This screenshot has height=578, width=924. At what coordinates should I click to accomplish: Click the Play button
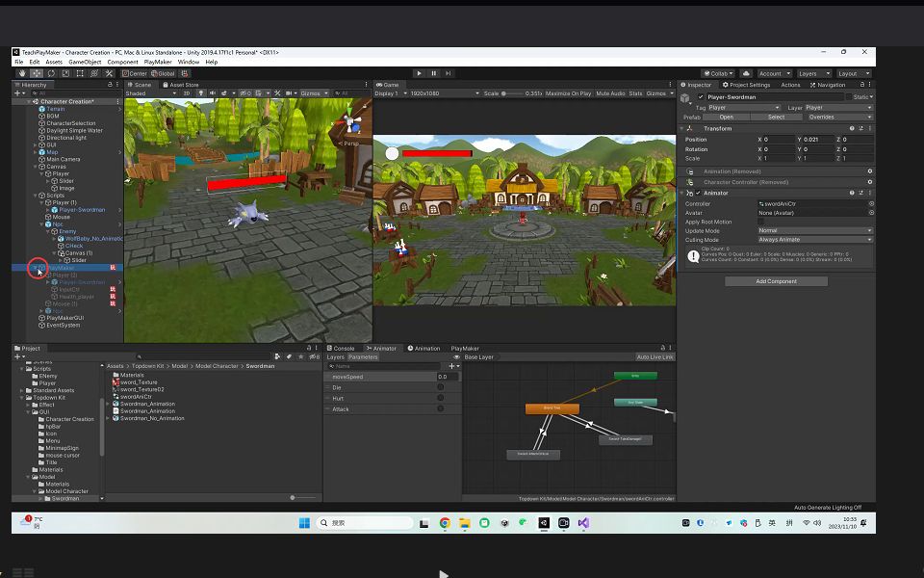[x=419, y=74]
